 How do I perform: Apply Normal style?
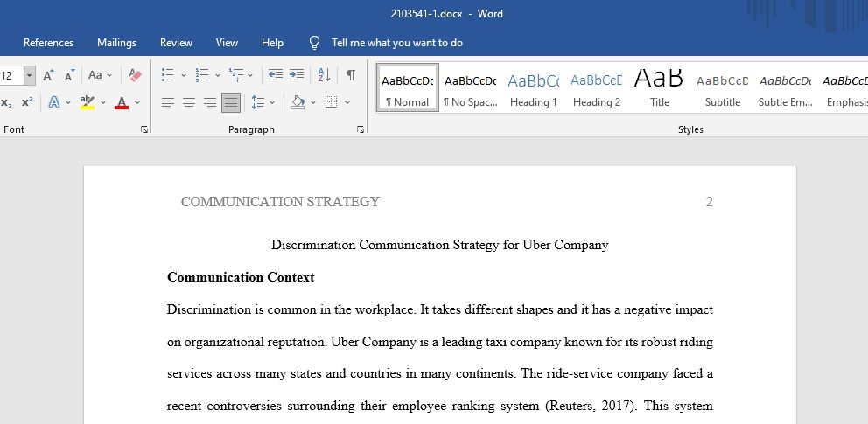[x=408, y=88]
